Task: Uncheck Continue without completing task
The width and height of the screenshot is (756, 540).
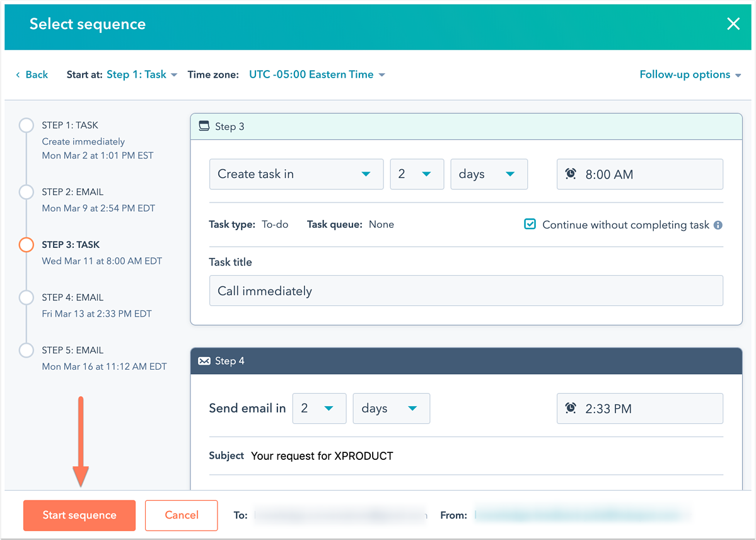Action: 530,224
